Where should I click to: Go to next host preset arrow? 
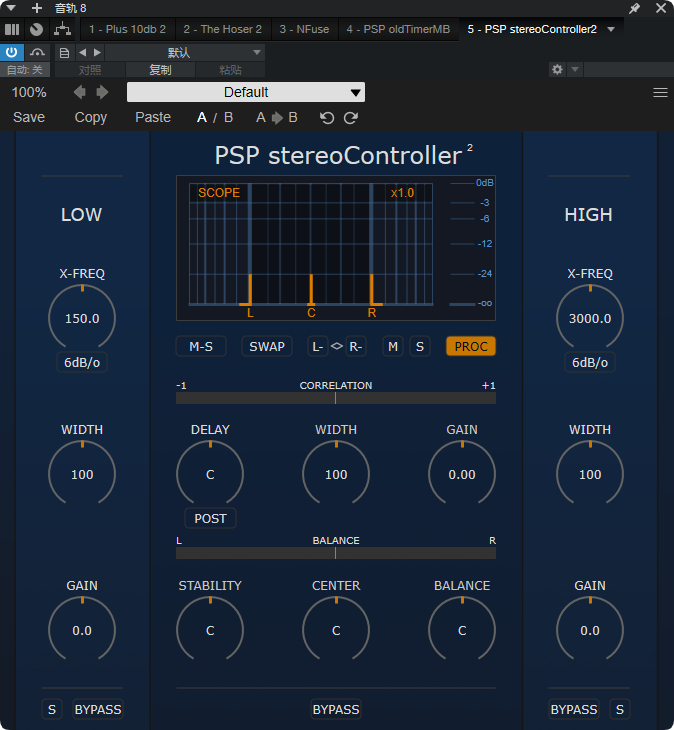coord(97,53)
